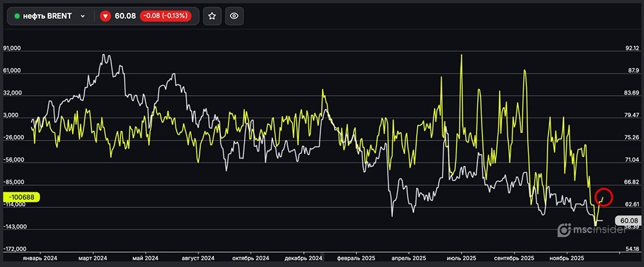Click the январь 2024 time axis label
This screenshot has width=644, height=267.
click(x=40, y=256)
